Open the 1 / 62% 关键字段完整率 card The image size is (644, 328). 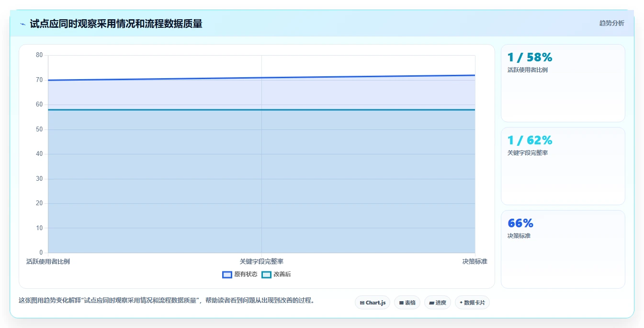pyautogui.click(x=563, y=166)
